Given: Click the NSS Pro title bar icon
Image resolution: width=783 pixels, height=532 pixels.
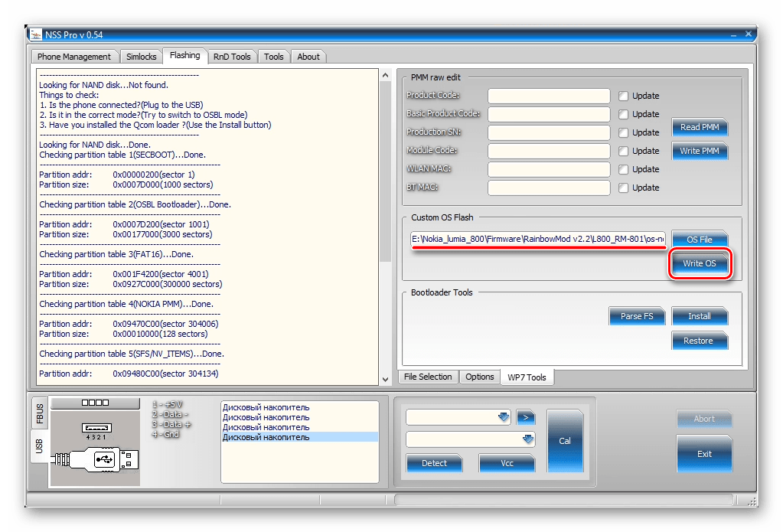Looking at the screenshot, I should click(x=35, y=34).
